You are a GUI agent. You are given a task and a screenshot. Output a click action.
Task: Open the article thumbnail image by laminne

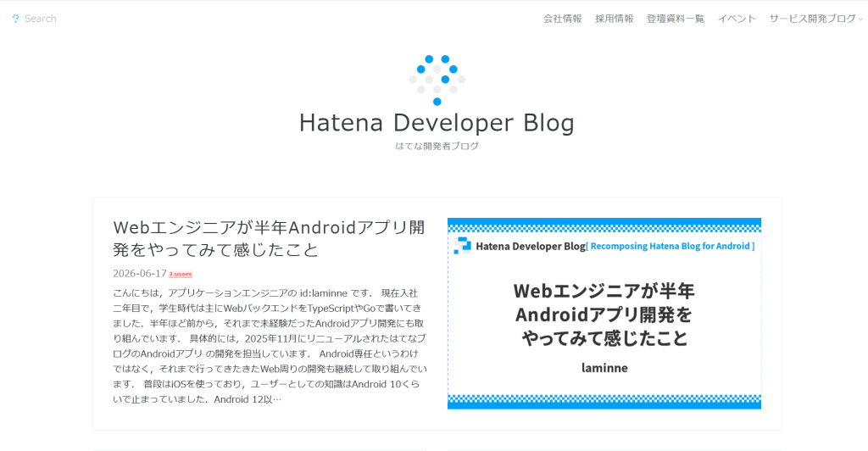[604, 313]
